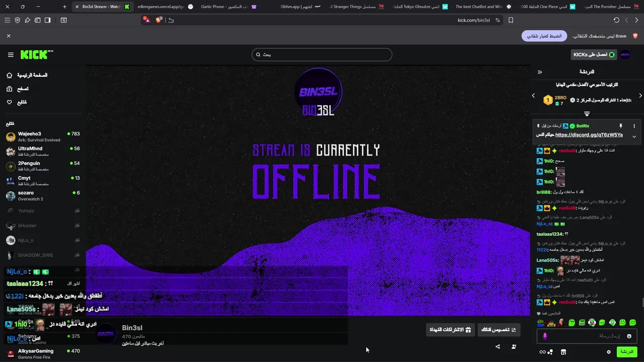Viewport: 644px width, 362px height.
Task: Expand the pinned BotRix message chevron
Action: 634,136
